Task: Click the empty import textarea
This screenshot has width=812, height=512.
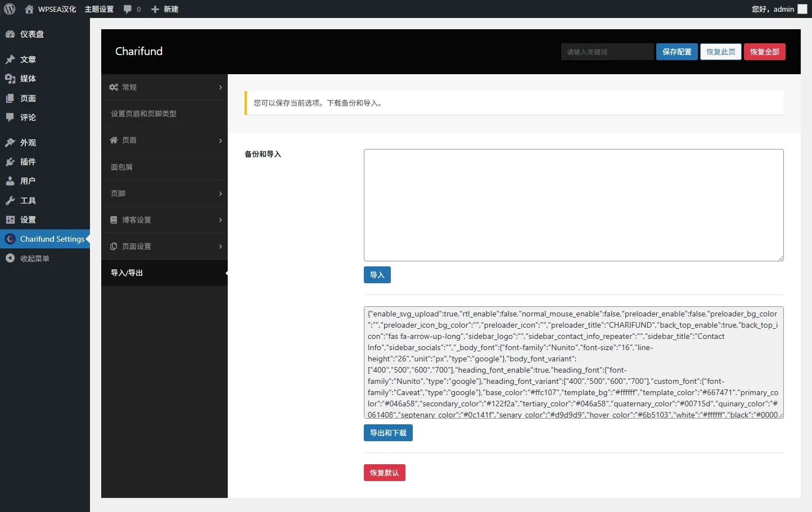Action: (573, 205)
